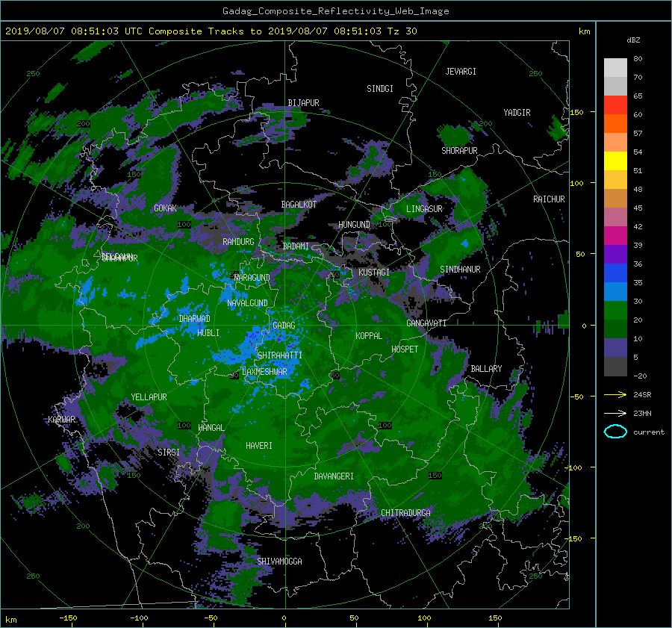Click the LINGASUR city label
Screen dimensions: 672x628
424,209
